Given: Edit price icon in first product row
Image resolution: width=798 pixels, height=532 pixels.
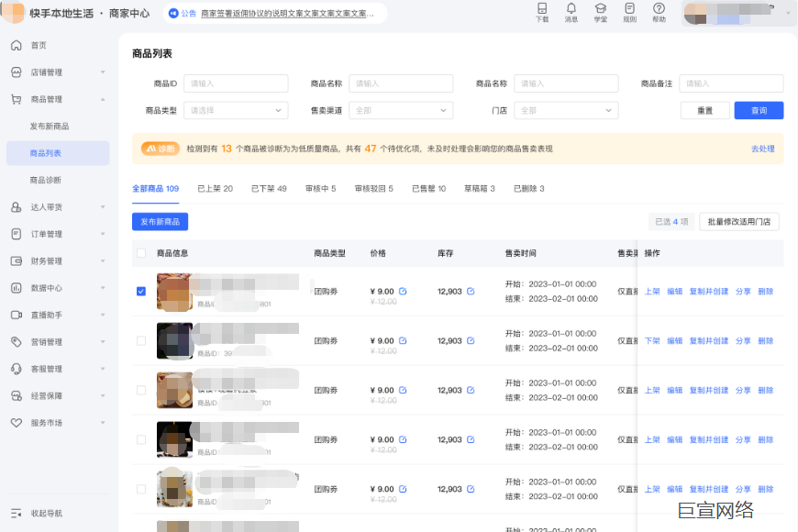Looking at the screenshot, I should coord(403,291).
